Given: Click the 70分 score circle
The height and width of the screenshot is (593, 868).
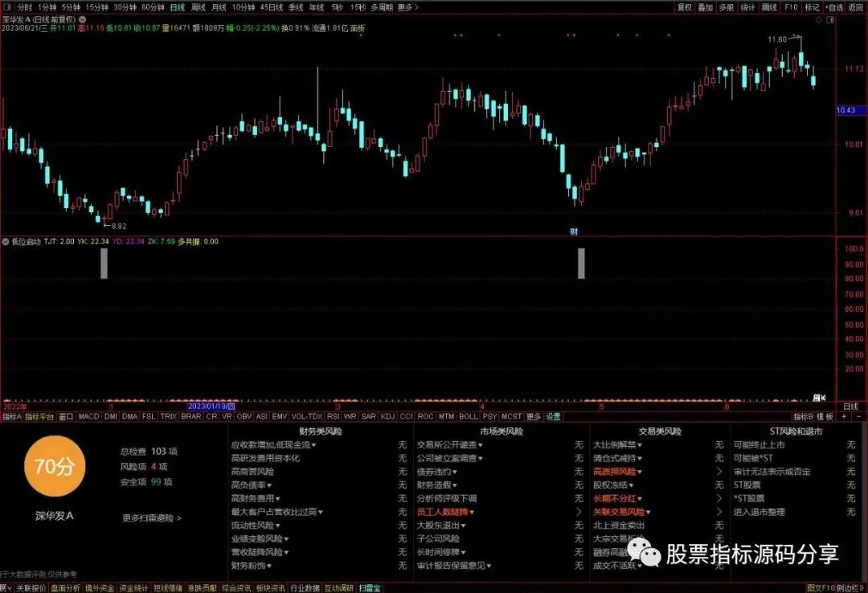Looking at the screenshot, I should point(54,466).
